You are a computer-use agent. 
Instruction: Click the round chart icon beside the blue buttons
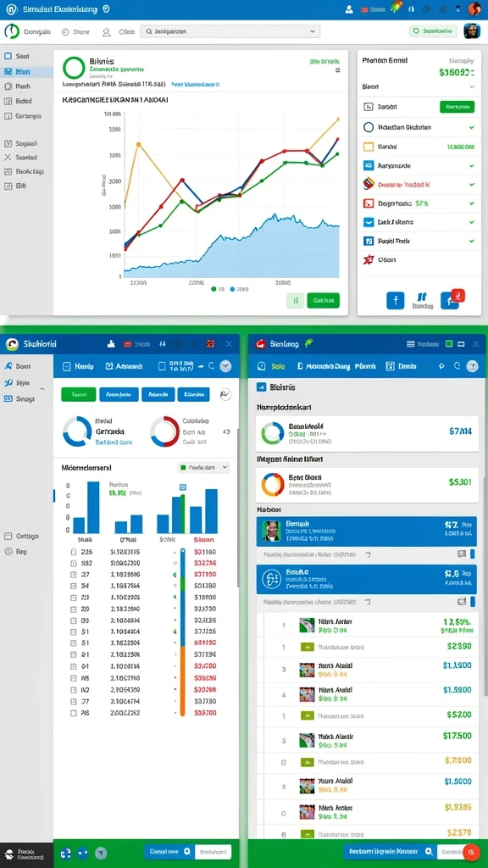(225, 394)
